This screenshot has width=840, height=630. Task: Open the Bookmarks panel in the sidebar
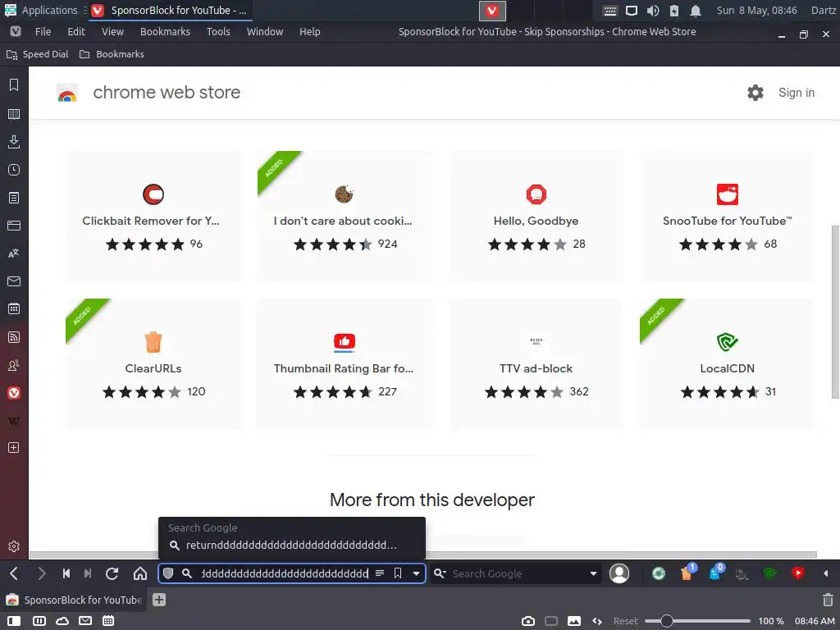click(14, 85)
